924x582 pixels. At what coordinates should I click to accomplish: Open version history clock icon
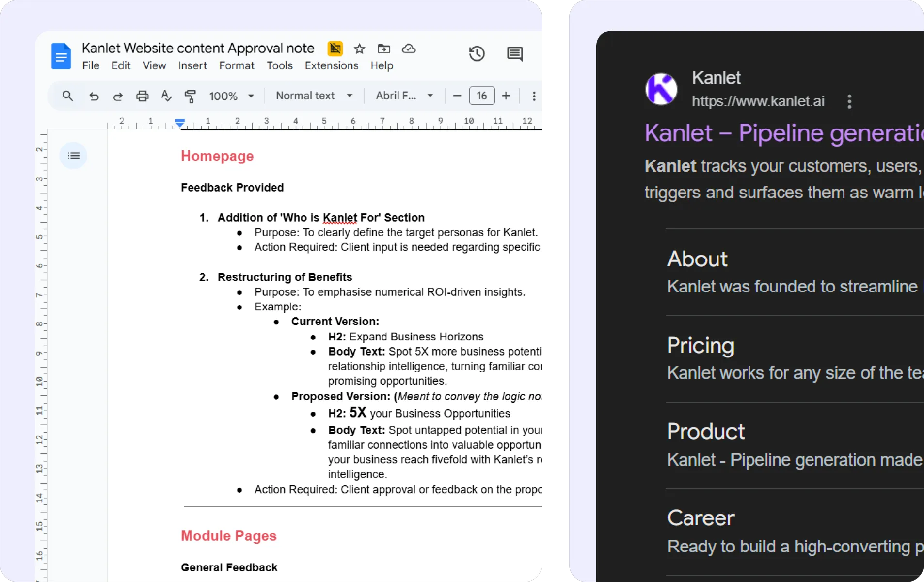477,53
